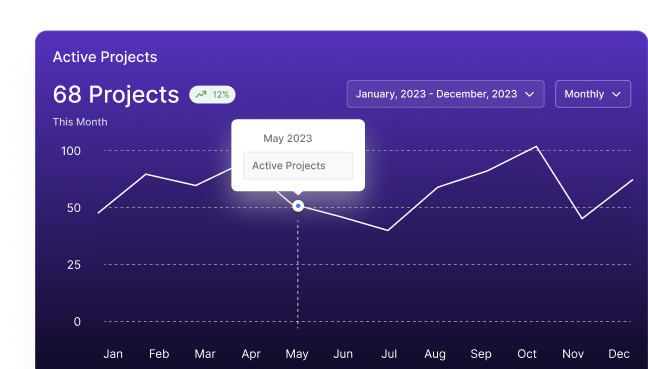Viewport: 648px width, 369px height.
Task: Click the Active Projects tooltip value box
Action: [298, 166]
